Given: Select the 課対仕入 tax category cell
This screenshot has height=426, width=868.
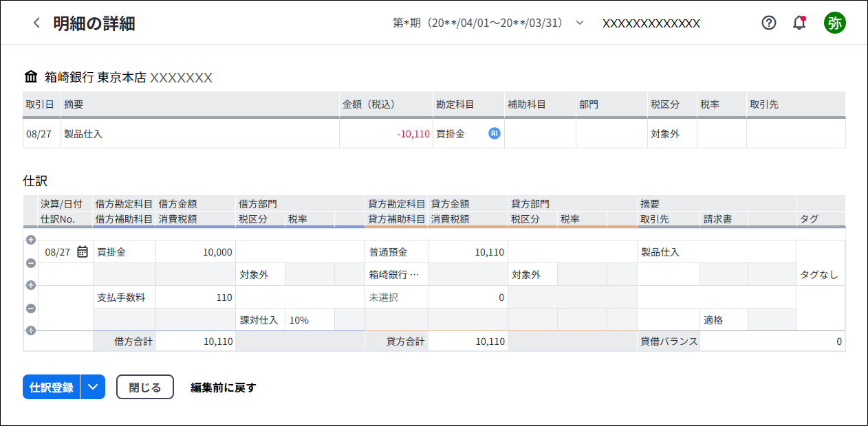Looking at the screenshot, I should click(x=260, y=319).
